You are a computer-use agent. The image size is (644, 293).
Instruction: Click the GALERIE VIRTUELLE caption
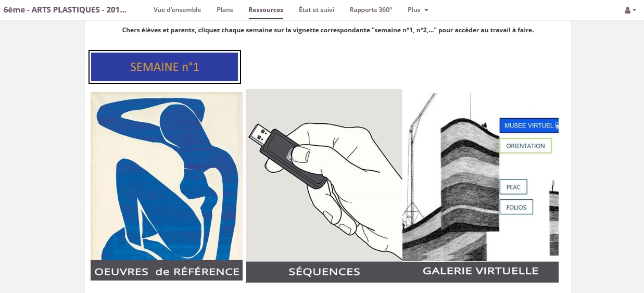[x=481, y=271]
